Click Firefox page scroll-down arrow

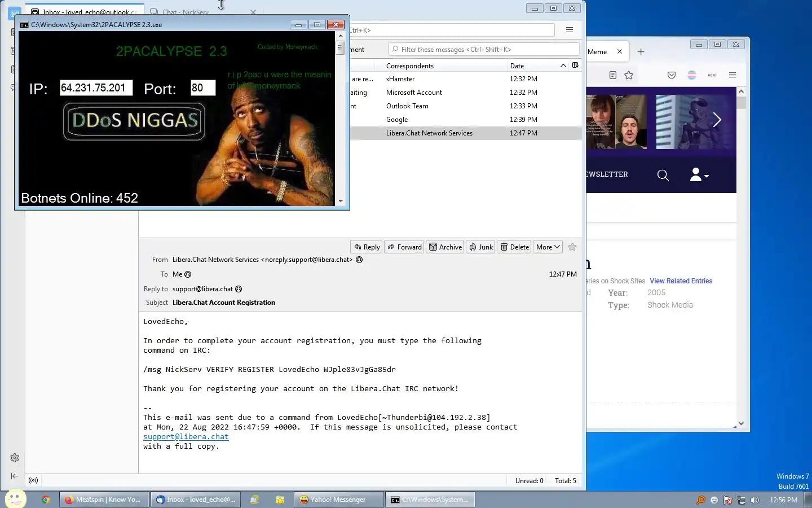[741, 423]
